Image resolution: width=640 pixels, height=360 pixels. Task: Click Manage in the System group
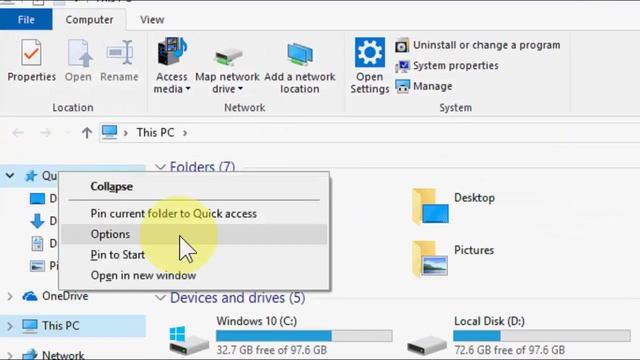click(x=433, y=86)
